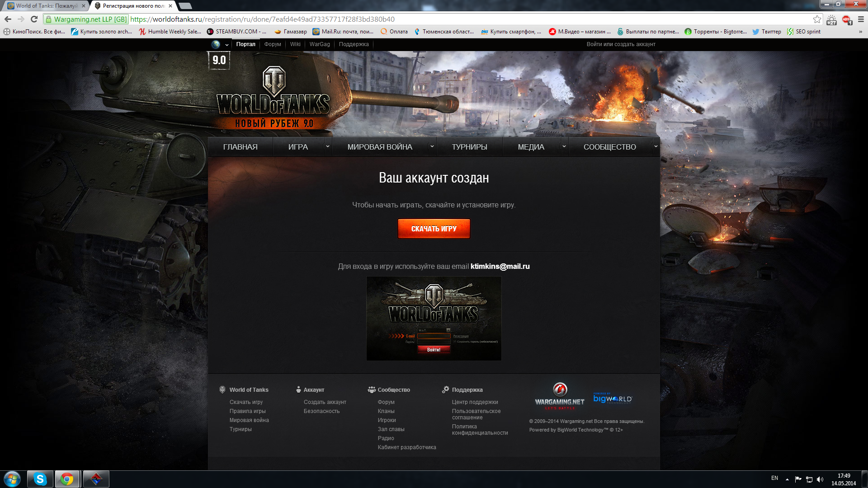Click the 9.0 version badge
This screenshot has height=488, width=868.
click(x=219, y=60)
